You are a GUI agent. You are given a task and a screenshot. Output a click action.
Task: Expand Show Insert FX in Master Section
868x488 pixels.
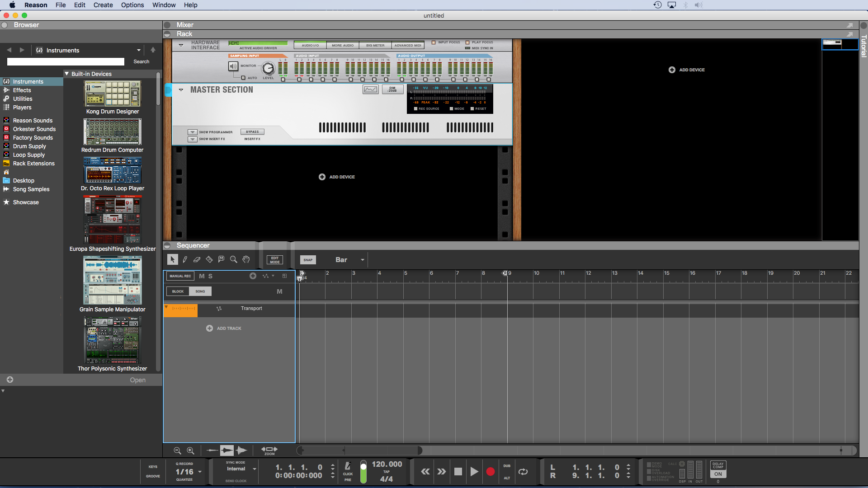pos(193,139)
